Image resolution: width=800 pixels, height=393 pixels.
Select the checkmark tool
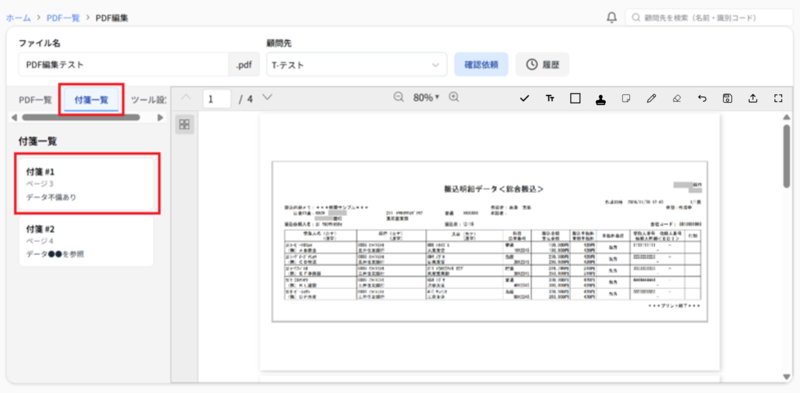click(x=524, y=99)
